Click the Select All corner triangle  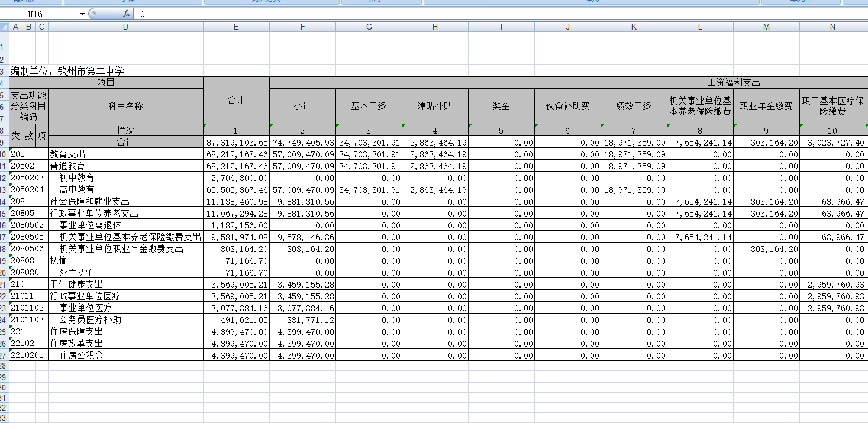coord(4,27)
